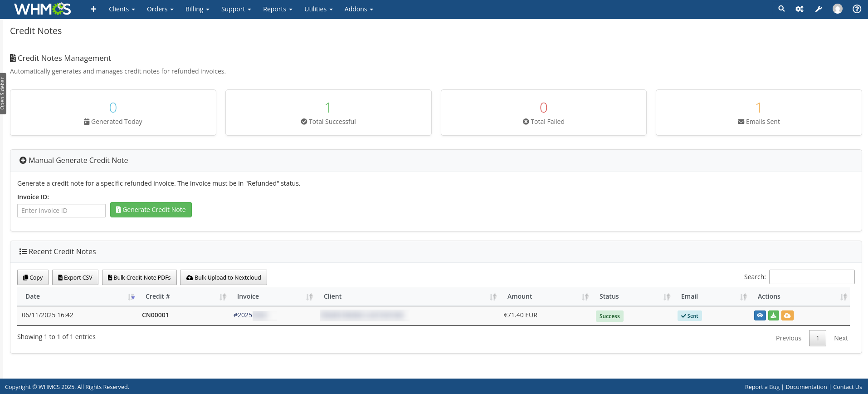The image size is (868, 394).
Task: Upload CN00001 to cloud icon
Action: tap(787, 315)
